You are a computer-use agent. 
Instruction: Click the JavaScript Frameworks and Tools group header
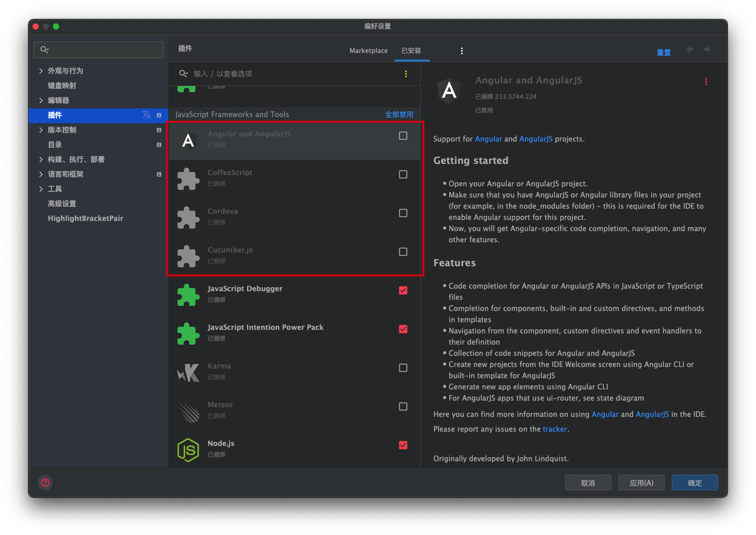(x=232, y=115)
